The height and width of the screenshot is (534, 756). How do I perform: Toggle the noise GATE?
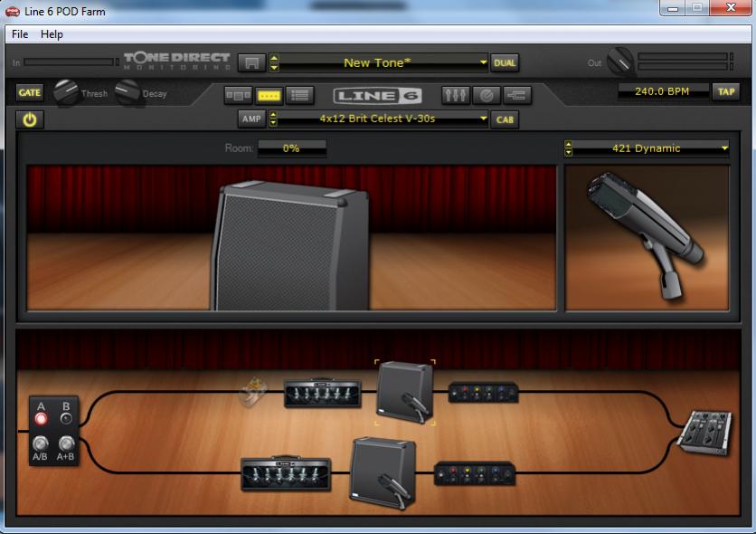coord(30,92)
